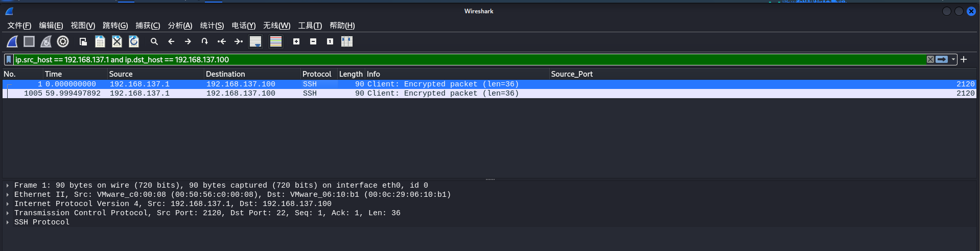This screenshot has width=980, height=251.
Task: Go to a specific packet number
Action: coord(204,41)
